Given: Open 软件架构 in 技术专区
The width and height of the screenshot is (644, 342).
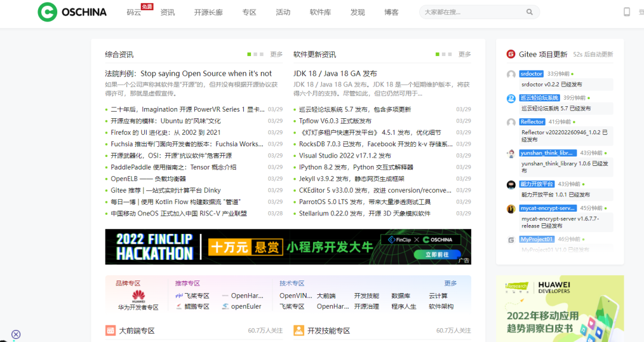Looking at the screenshot, I should coord(441,307).
